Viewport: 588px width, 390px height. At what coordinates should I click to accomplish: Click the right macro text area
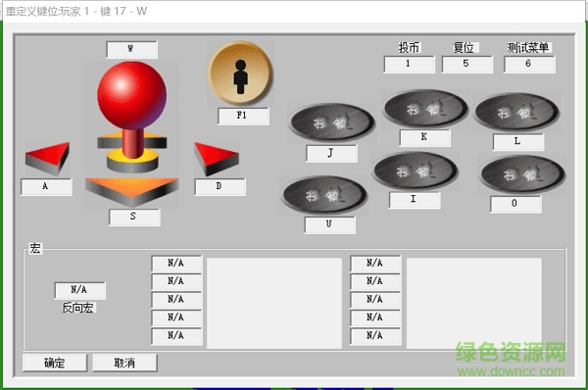(474, 303)
